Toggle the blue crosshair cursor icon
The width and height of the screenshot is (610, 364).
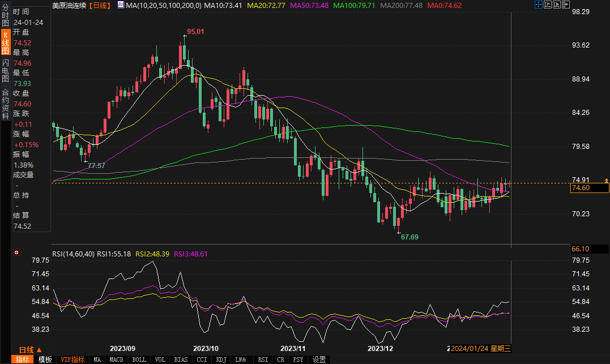pyautogui.click(x=538, y=5)
